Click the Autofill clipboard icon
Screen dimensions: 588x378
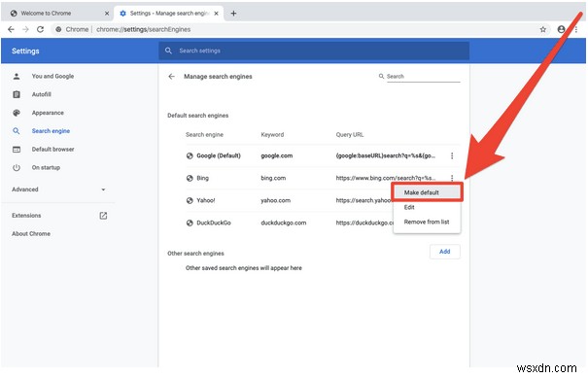click(17, 94)
